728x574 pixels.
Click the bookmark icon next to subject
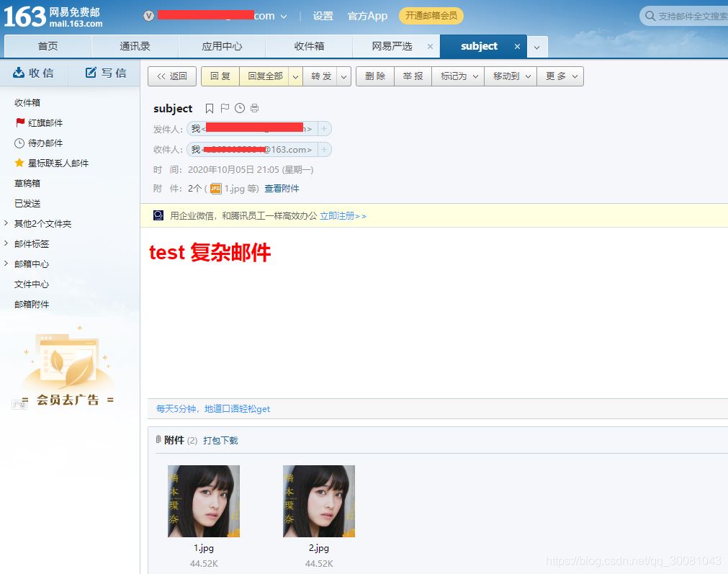pyautogui.click(x=210, y=108)
